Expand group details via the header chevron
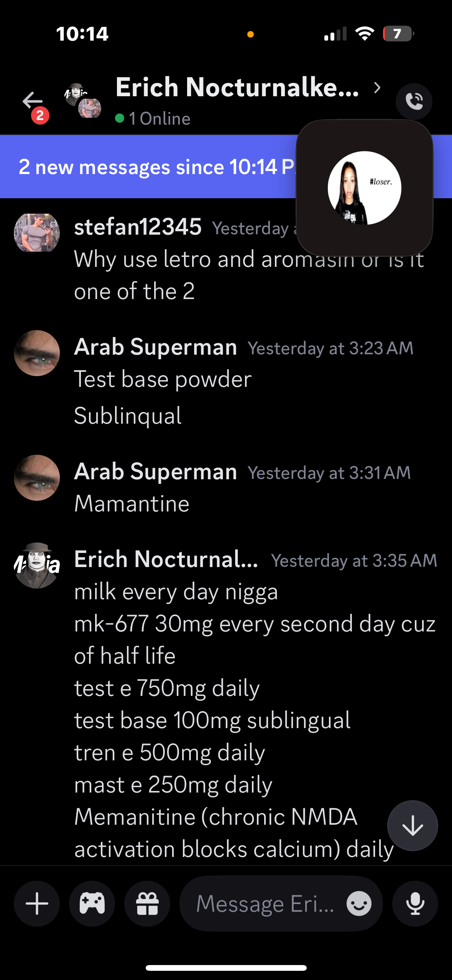Screen dimensions: 452x980 click(x=377, y=88)
